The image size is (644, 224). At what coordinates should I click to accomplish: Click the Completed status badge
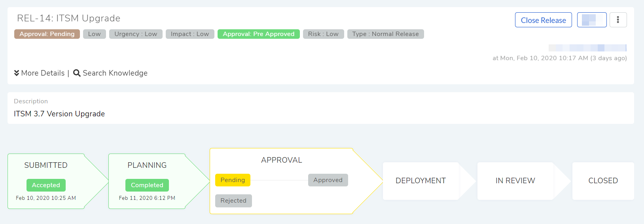147,185
